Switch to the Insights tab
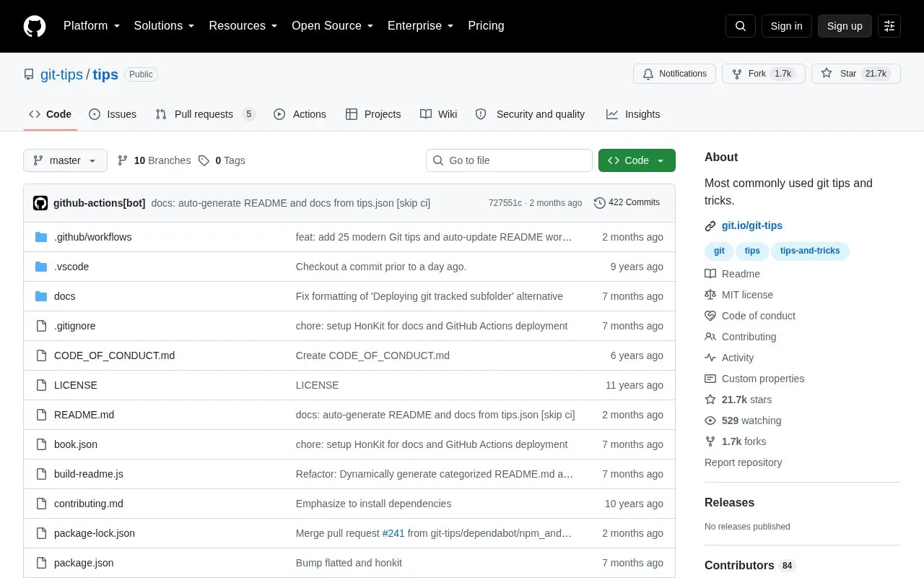The image size is (924, 578). [x=633, y=114]
